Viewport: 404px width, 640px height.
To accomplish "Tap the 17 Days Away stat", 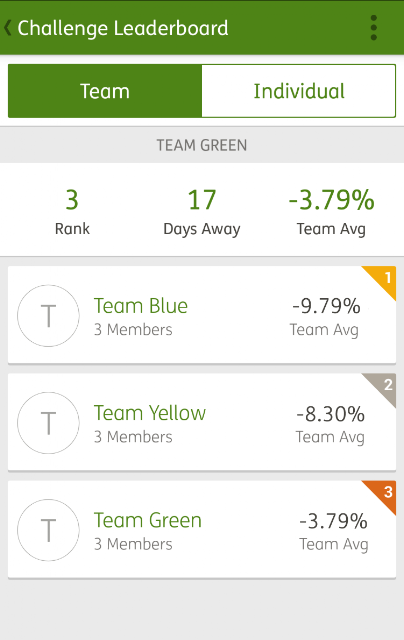I will (x=202, y=211).
